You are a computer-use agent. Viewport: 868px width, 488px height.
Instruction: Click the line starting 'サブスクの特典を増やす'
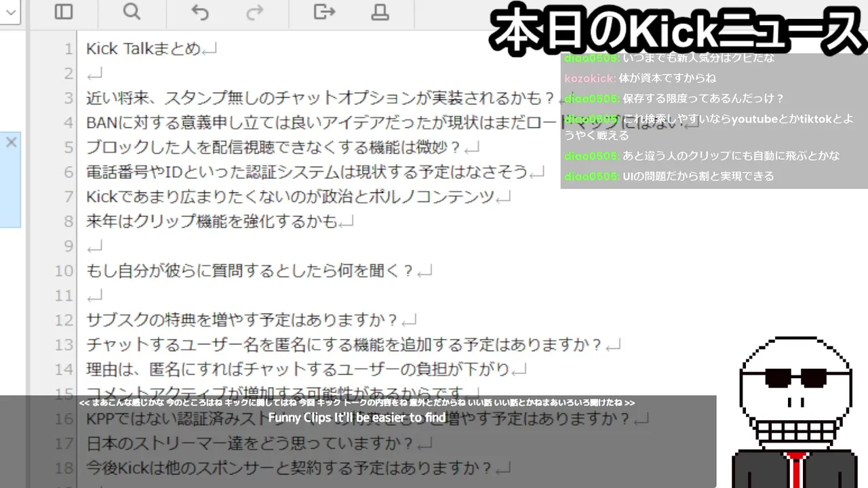pyautogui.click(x=243, y=320)
